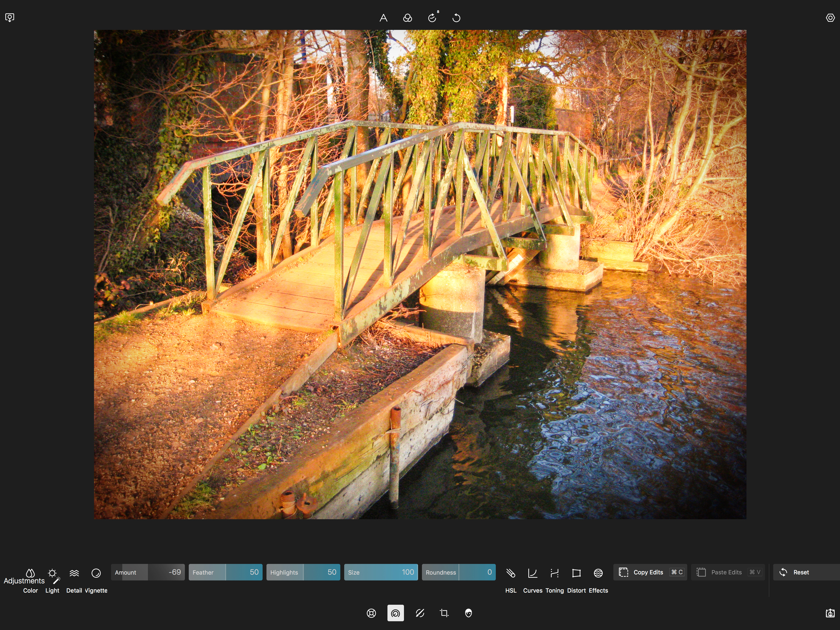This screenshot has height=630, width=840.
Task: Select the brush retouch tool icon
Action: click(x=420, y=613)
